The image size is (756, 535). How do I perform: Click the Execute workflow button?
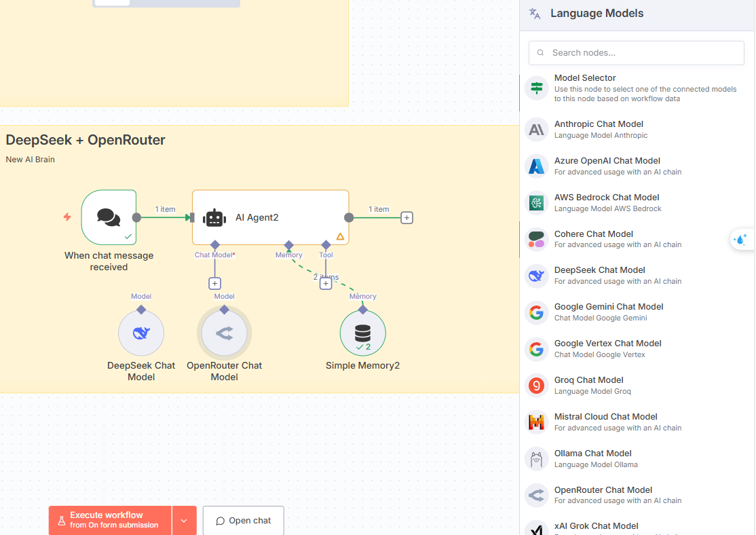tap(110, 520)
